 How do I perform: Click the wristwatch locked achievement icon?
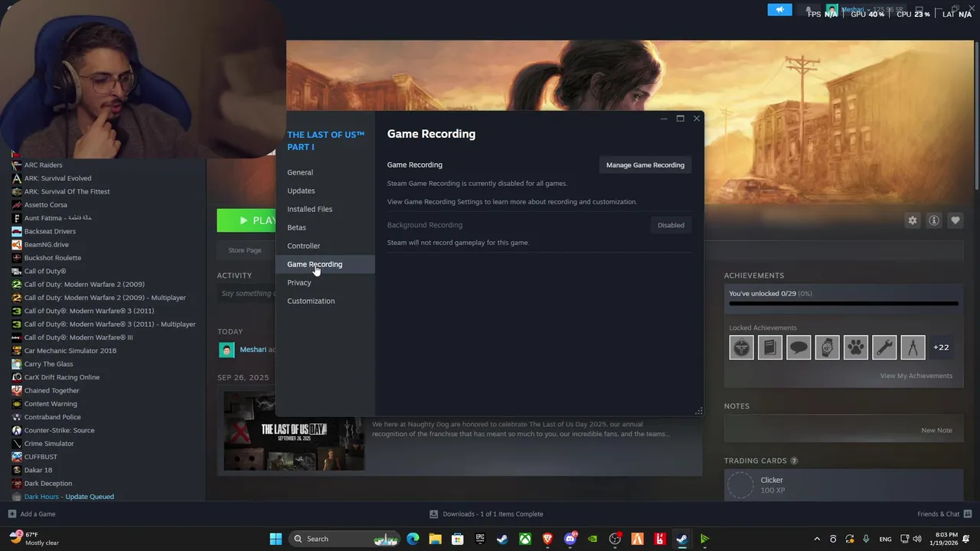point(827,347)
